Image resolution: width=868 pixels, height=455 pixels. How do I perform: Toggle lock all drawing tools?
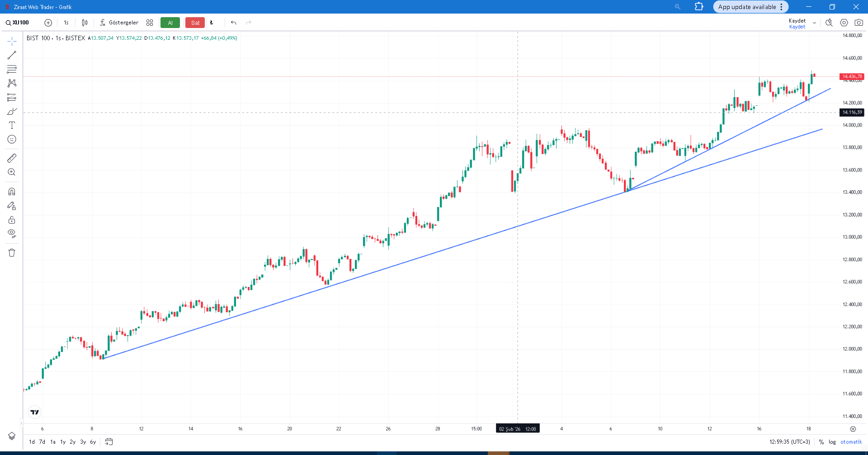tap(12, 220)
